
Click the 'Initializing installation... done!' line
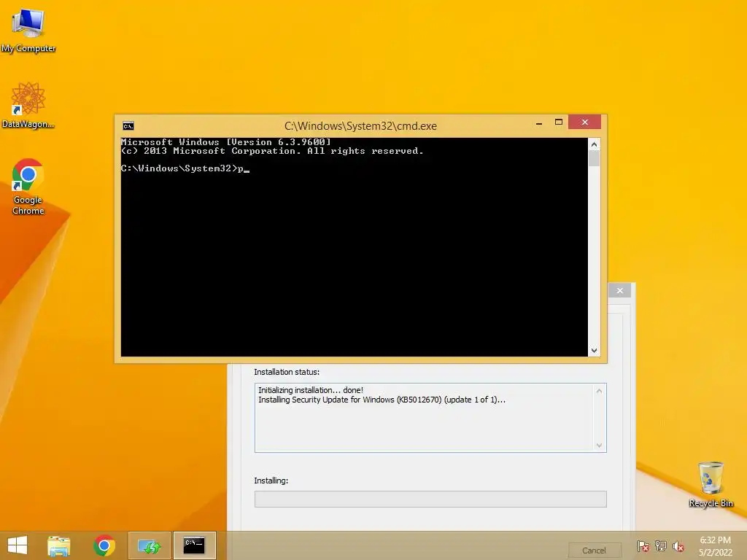tap(311, 390)
